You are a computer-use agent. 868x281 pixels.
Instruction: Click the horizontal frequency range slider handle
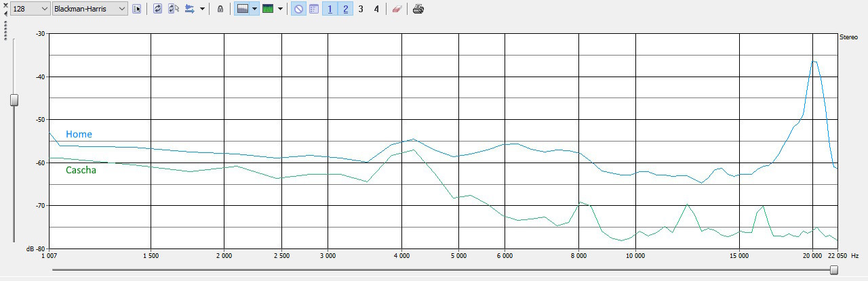tap(834, 270)
